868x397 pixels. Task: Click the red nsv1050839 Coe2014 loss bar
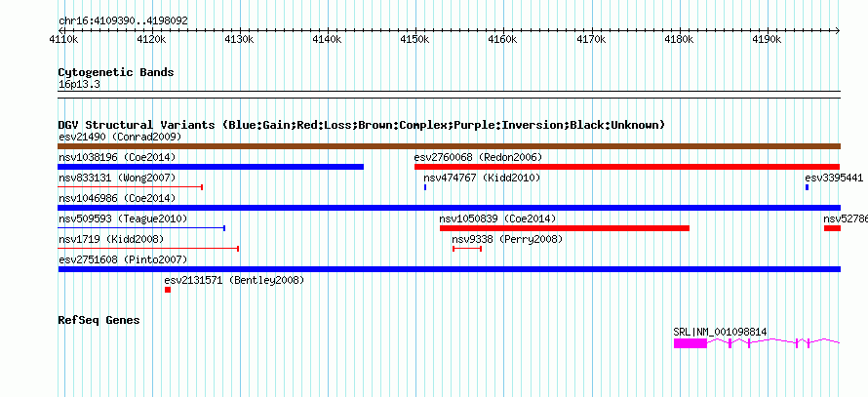click(x=565, y=228)
